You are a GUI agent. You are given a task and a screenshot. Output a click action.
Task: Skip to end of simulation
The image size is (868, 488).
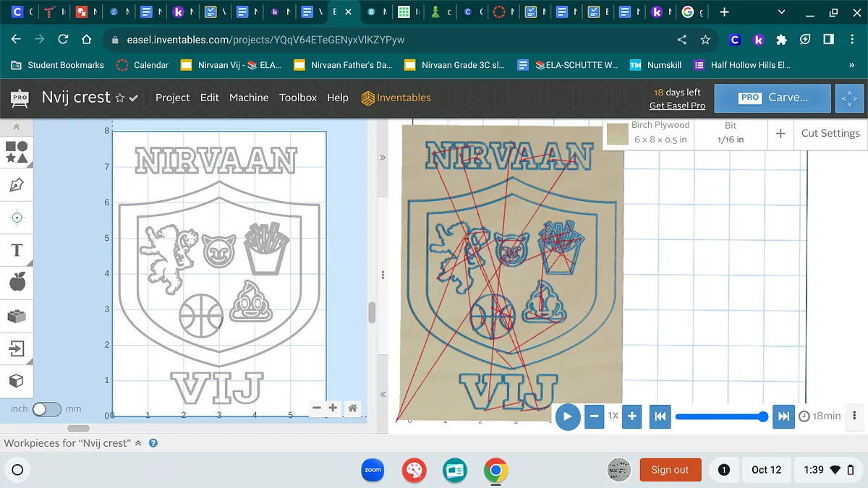click(783, 416)
